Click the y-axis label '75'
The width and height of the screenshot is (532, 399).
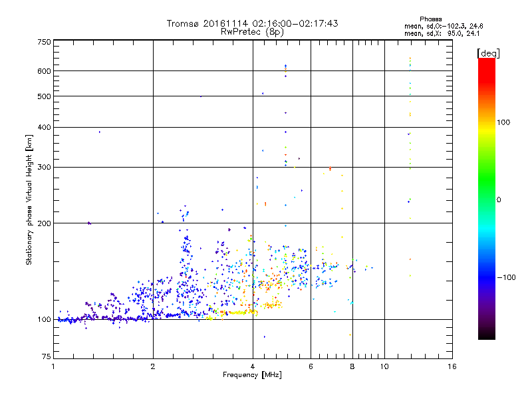47,356
